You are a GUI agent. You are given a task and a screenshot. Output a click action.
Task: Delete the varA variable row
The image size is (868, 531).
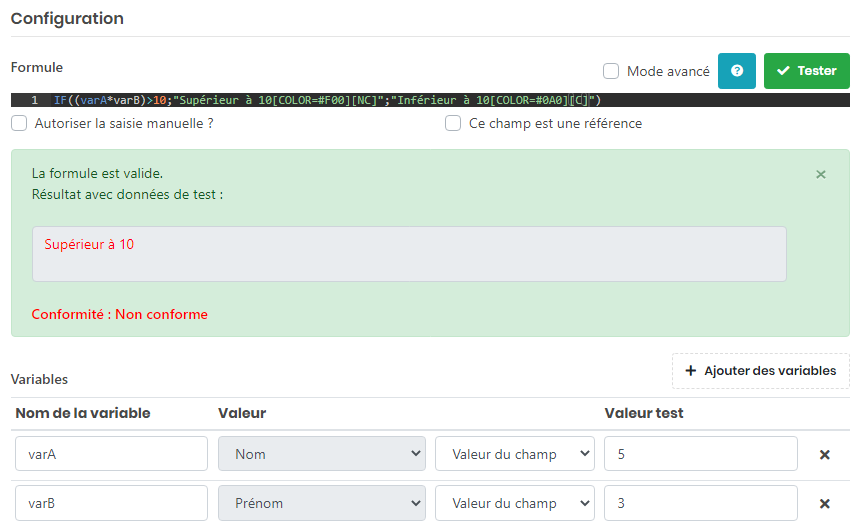click(824, 454)
